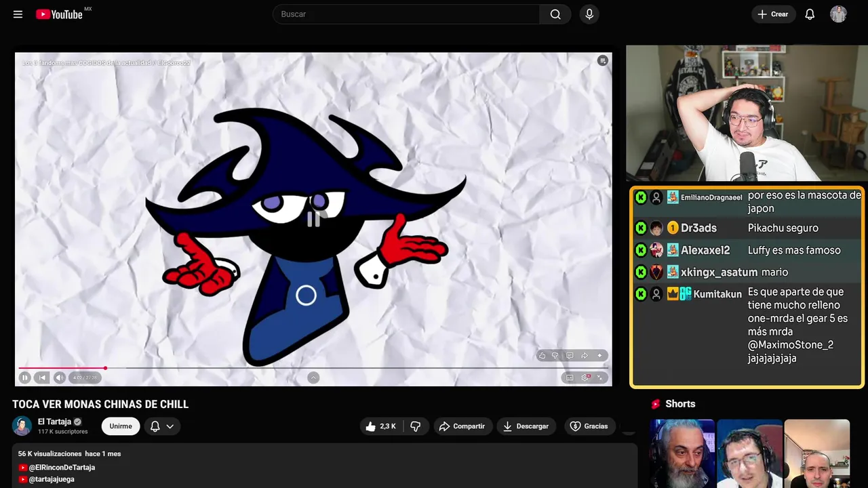Click the chat message 'mario'
The height and width of the screenshot is (488, 868).
coord(774,272)
